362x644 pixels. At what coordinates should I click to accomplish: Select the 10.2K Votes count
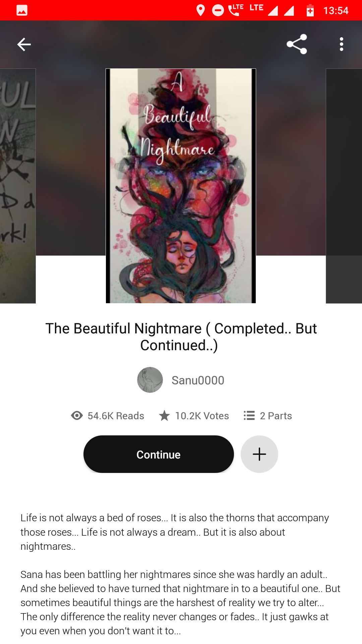pos(202,416)
